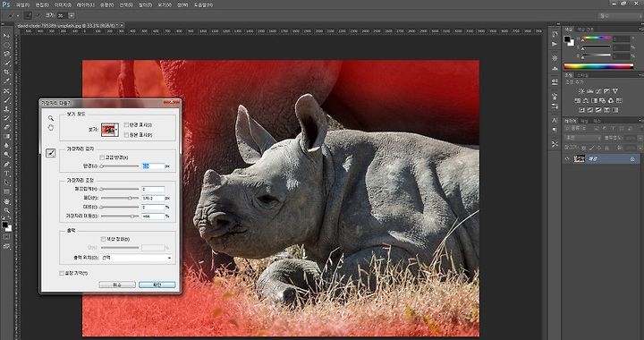Select the toolbox Zoom tool
The image size is (644, 340).
6,210
